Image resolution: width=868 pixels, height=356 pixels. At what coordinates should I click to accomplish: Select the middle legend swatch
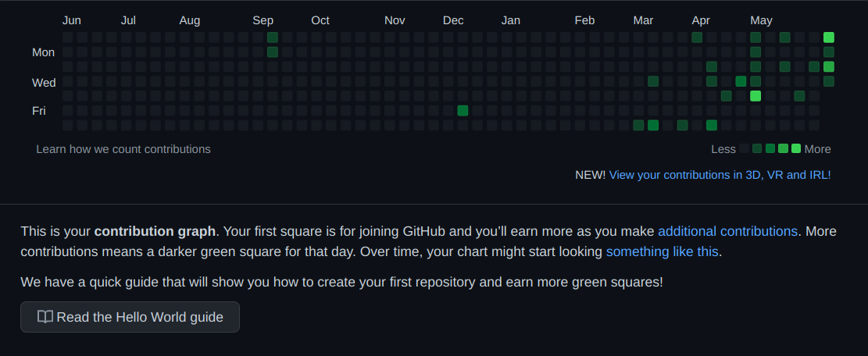click(770, 148)
